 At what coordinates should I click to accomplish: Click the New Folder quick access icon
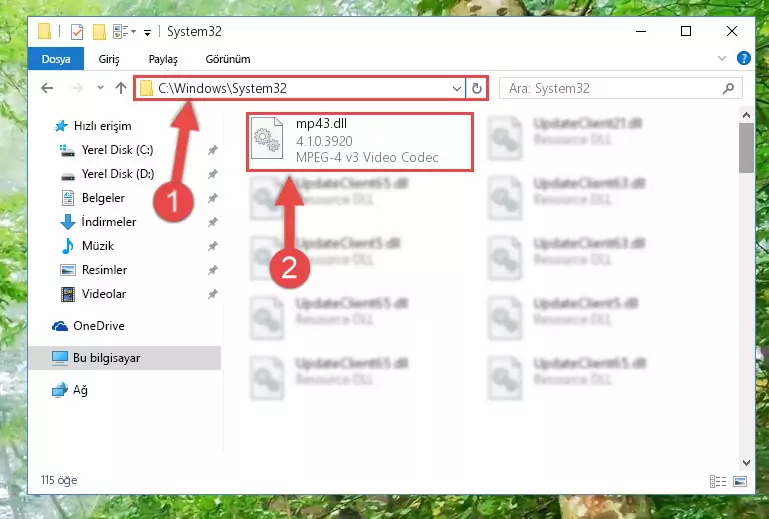tap(99, 32)
